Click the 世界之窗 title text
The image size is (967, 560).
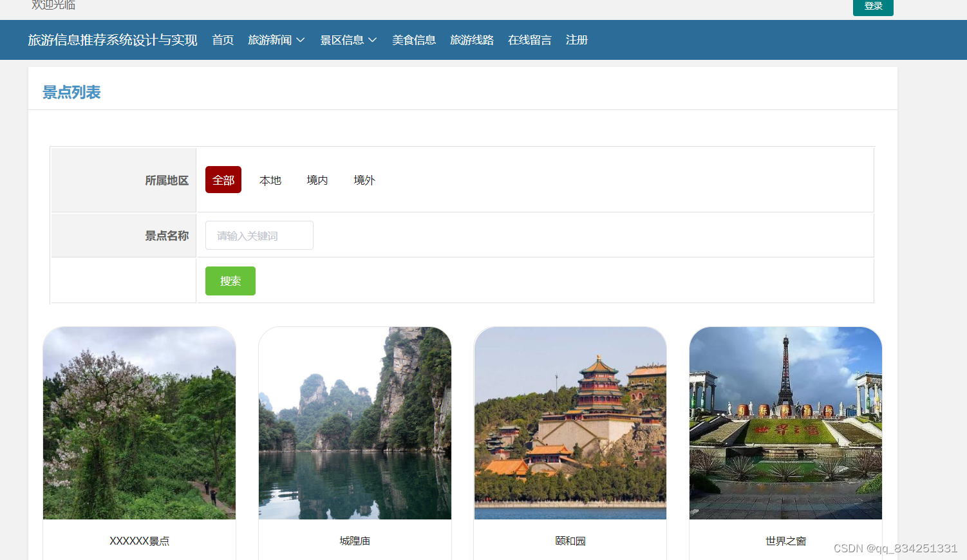click(x=785, y=541)
